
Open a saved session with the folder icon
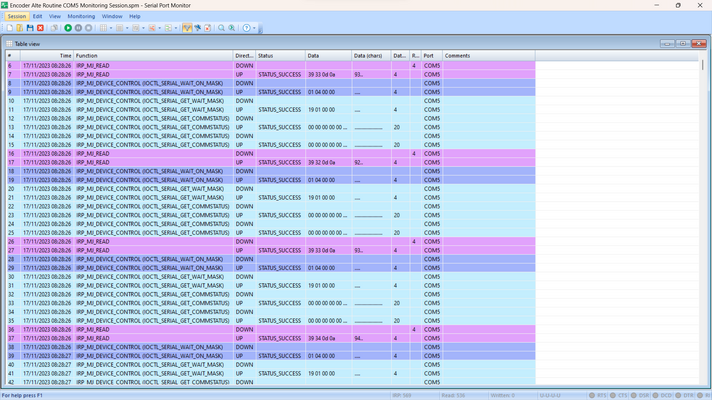20,28
